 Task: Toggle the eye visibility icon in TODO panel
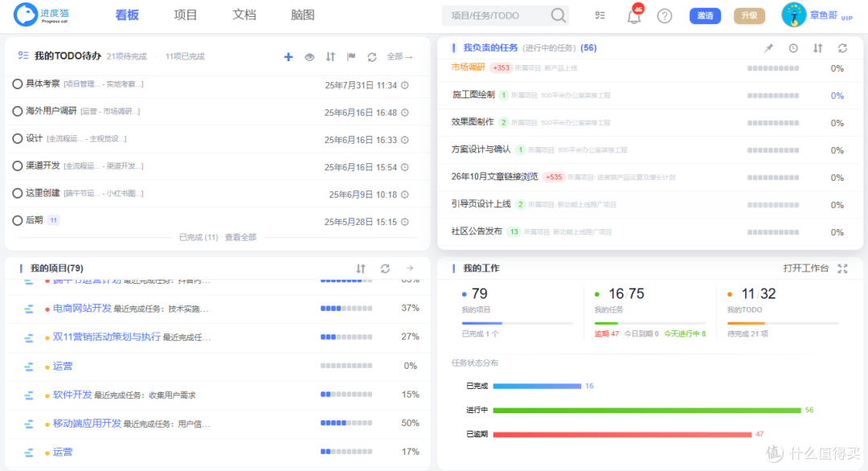[309, 56]
